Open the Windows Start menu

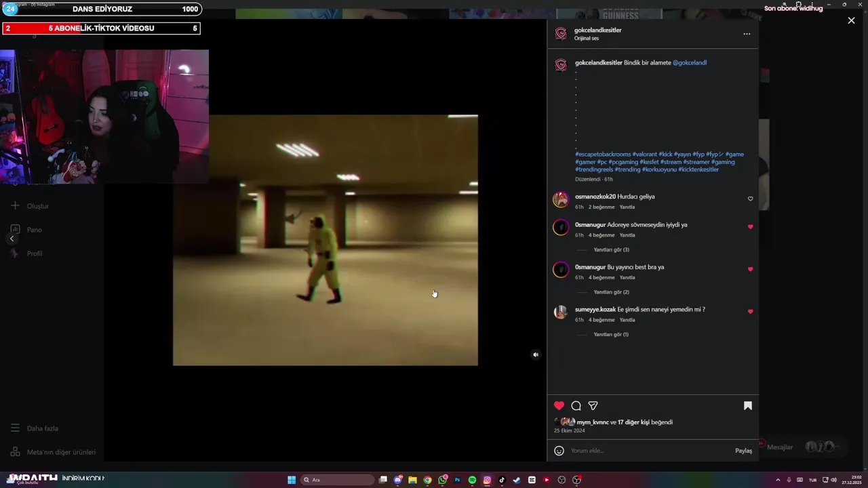pyautogui.click(x=292, y=480)
